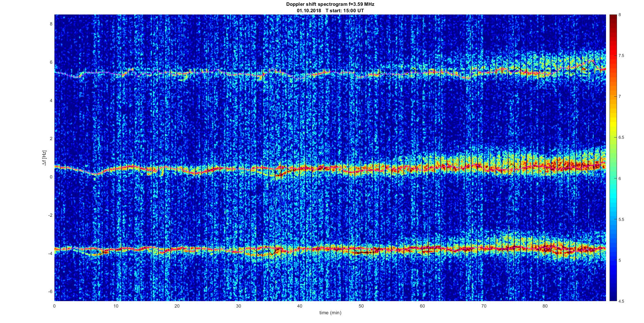644x323 pixels.
Task: Click x-axis tick label '50'
Action: click(361, 306)
